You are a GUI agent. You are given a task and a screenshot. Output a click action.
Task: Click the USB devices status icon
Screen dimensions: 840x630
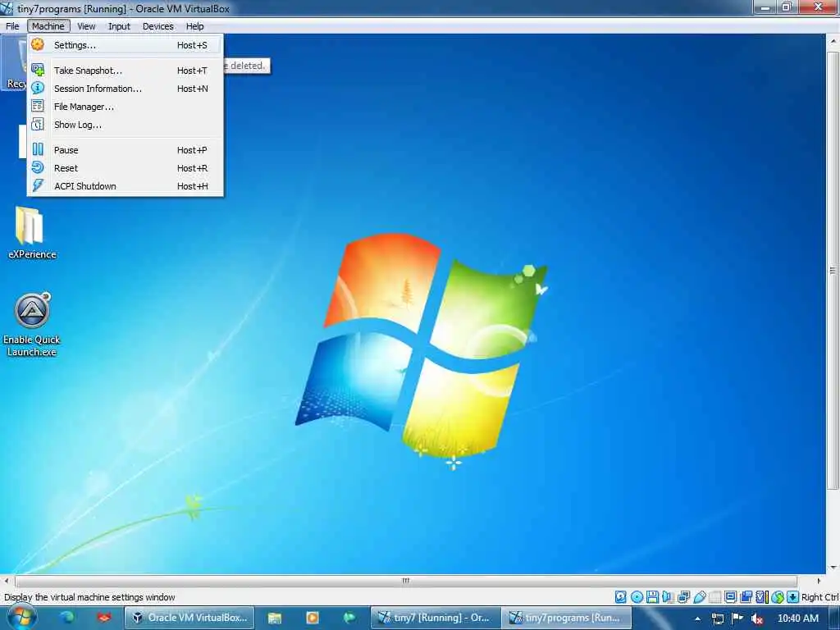(700, 597)
